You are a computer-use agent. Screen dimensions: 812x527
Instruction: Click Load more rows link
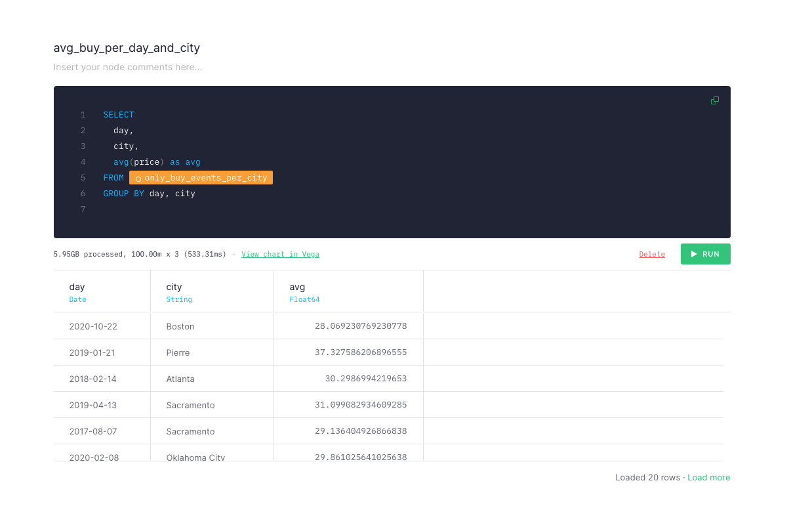tap(708, 477)
